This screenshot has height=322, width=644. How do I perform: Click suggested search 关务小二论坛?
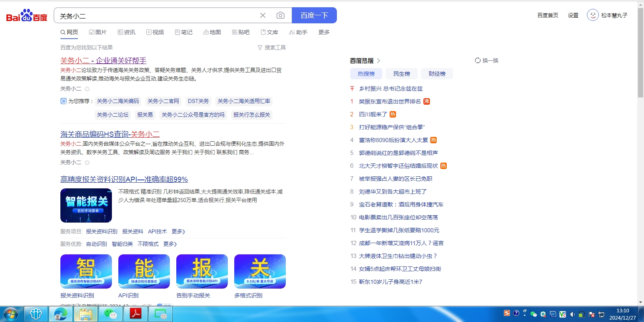[x=113, y=115]
